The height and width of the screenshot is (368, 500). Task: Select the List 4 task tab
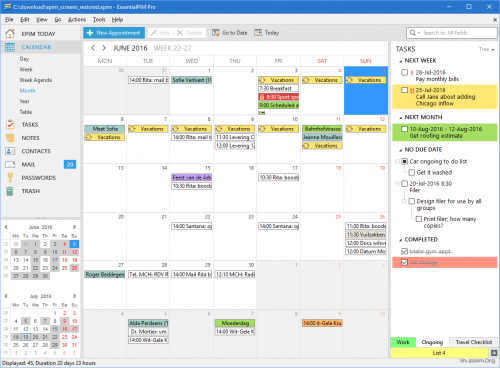(439, 353)
